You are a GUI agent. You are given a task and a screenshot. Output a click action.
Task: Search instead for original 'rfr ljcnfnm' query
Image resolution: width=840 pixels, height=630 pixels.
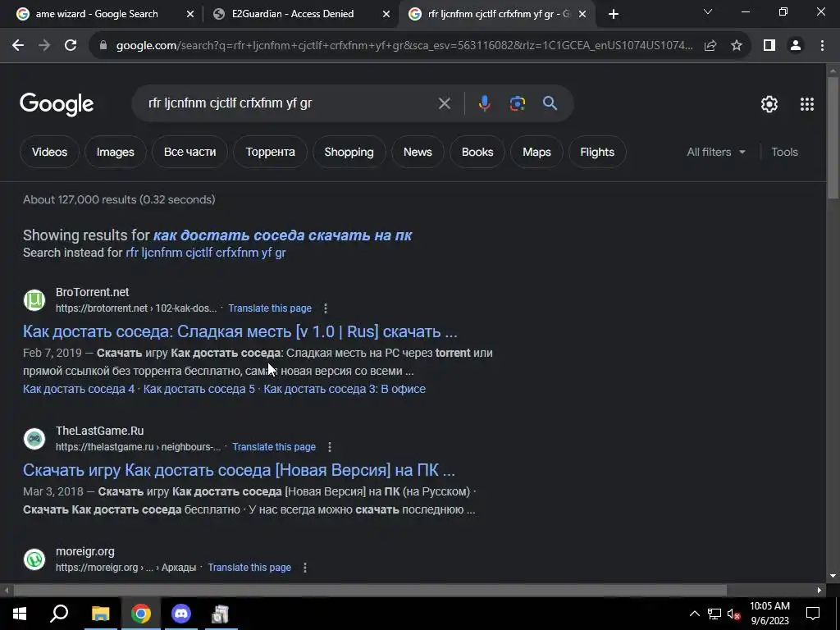206,253
